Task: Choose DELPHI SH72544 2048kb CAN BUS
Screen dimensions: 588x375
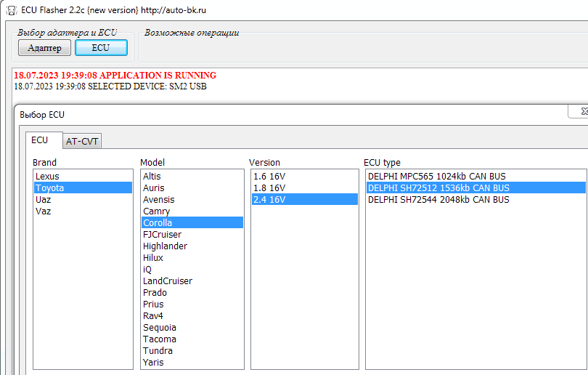Action: [x=438, y=200]
